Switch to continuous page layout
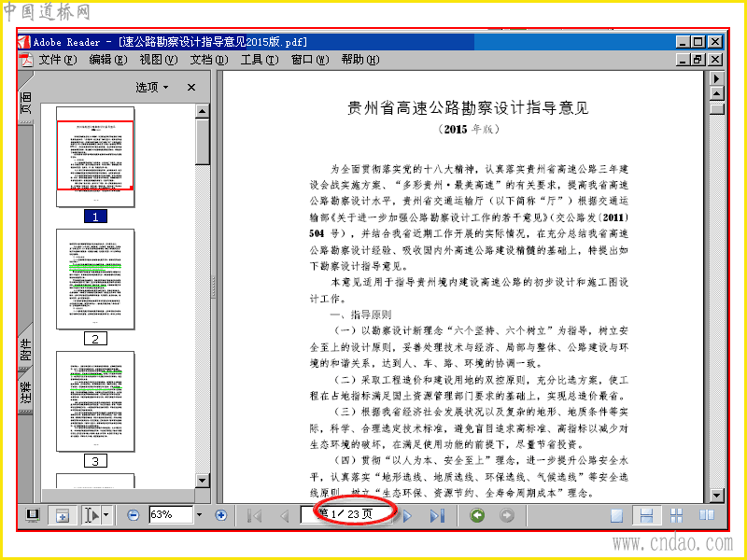The width and height of the screenshot is (747, 560). click(646, 515)
